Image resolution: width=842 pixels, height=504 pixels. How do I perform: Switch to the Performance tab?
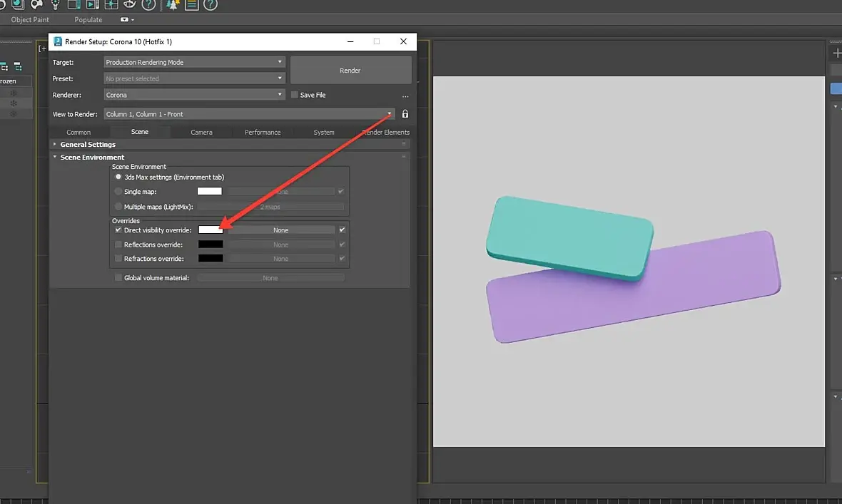point(263,132)
